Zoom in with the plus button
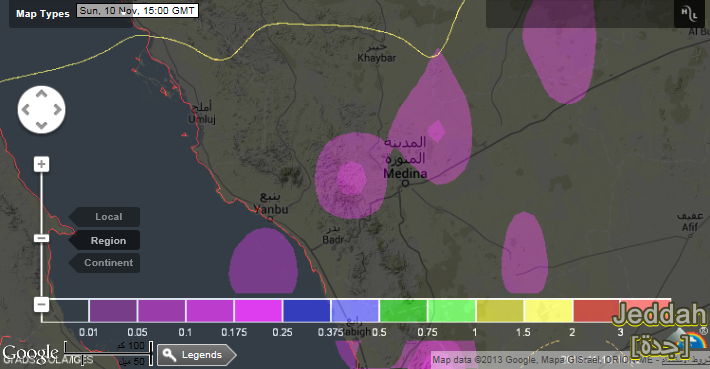This screenshot has height=369, width=710. click(41, 164)
